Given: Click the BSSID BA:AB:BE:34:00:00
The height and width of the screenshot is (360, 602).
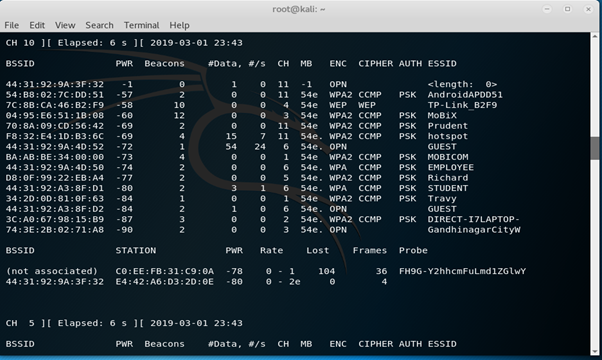Looking at the screenshot, I should point(55,157).
